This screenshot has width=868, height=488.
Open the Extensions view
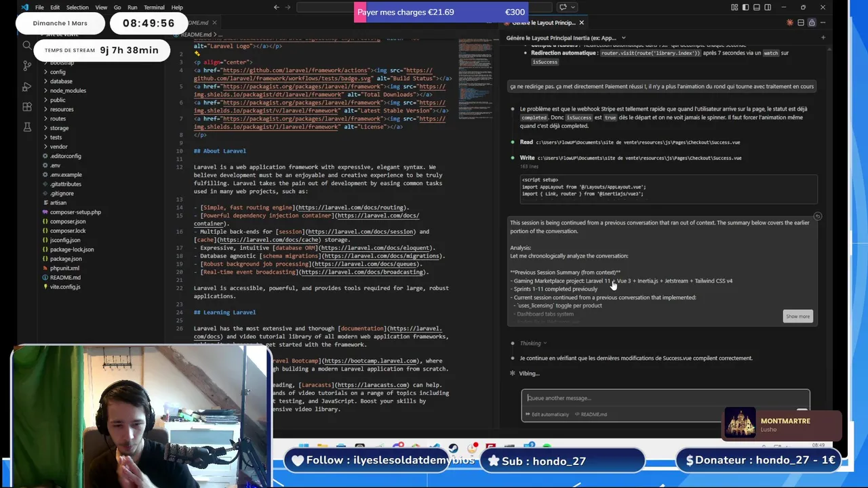coord(27,106)
